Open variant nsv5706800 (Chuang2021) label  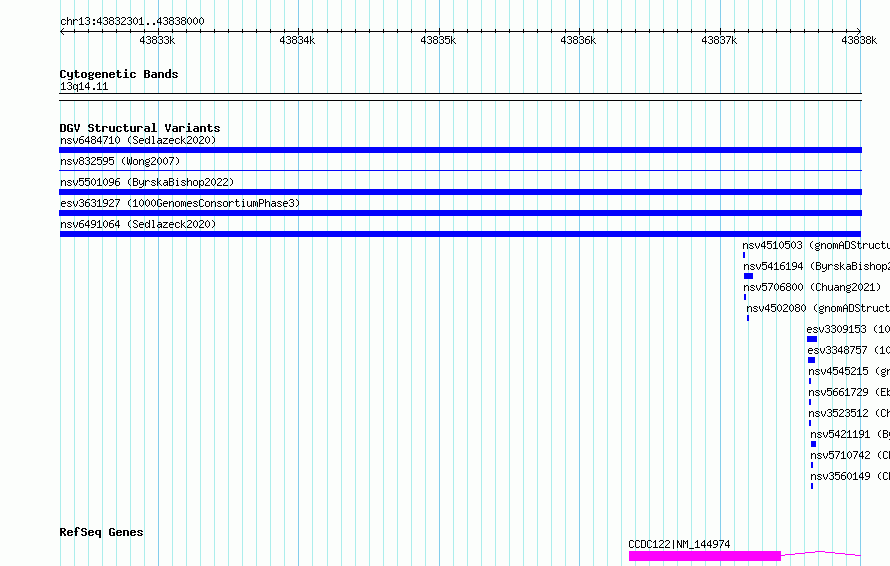[x=812, y=287]
